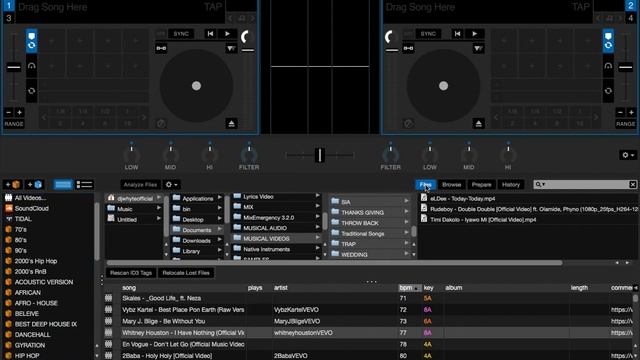Sort tracks by bpm column header
Image resolution: width=640 pixels, height=360 pixels.
click(x=409, y=288)
